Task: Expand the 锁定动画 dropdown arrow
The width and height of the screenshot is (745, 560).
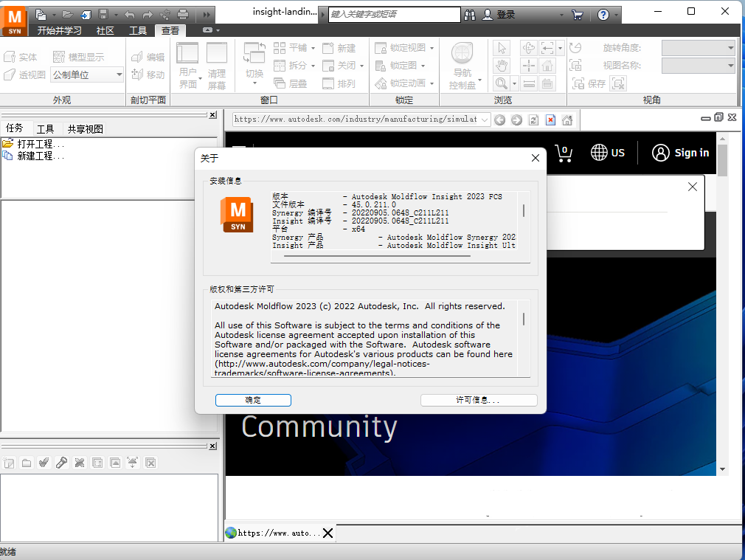Action: coord(432,83)
